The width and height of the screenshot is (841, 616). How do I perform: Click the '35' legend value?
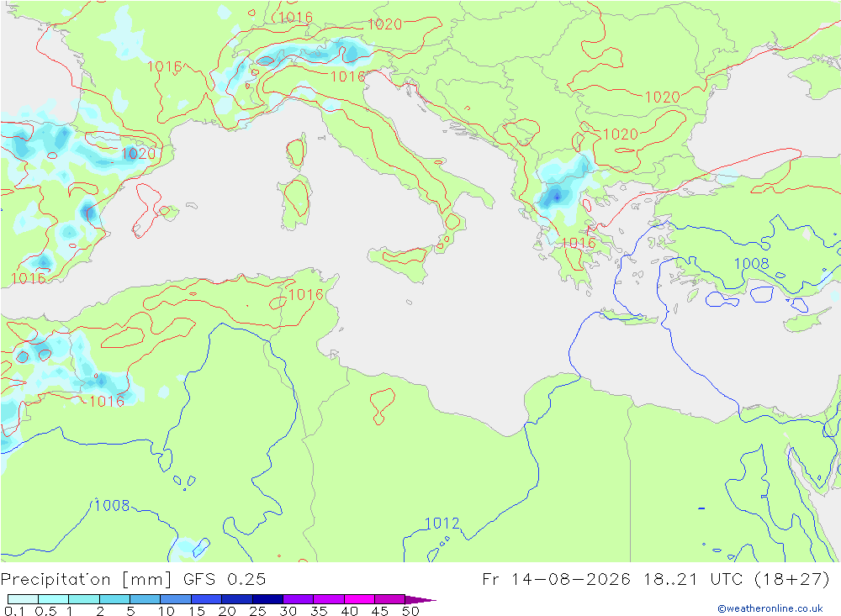(319, 611)
